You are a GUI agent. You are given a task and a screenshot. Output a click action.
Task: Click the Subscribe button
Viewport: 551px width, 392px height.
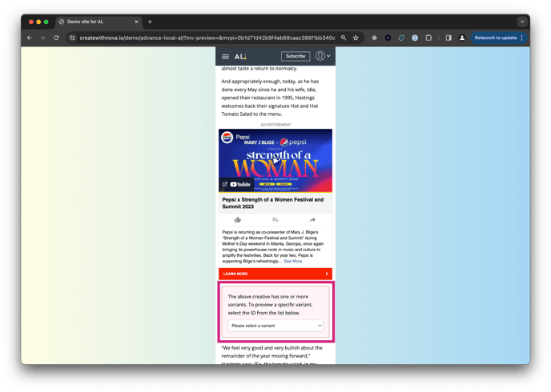click(296, 56)
